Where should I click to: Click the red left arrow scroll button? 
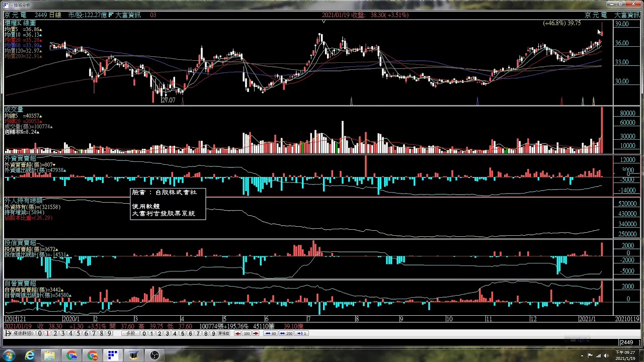[237, 333]
